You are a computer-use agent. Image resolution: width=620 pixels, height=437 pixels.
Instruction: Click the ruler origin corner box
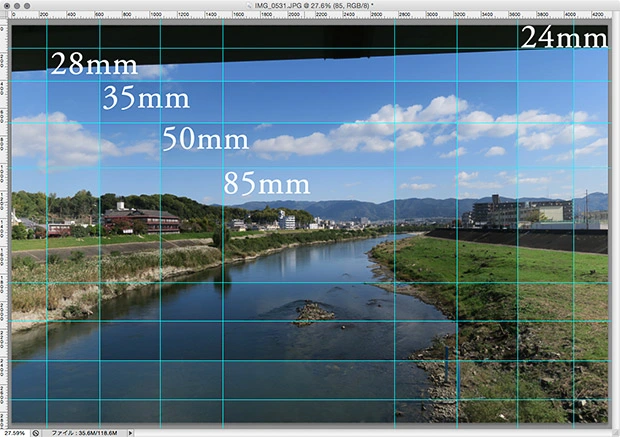coord(4,15)
